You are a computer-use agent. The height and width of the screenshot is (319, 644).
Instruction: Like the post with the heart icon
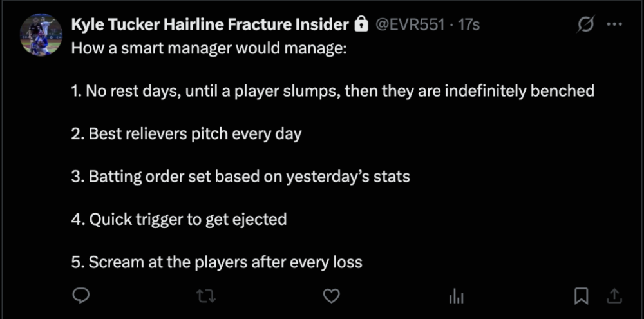(331, 296)
